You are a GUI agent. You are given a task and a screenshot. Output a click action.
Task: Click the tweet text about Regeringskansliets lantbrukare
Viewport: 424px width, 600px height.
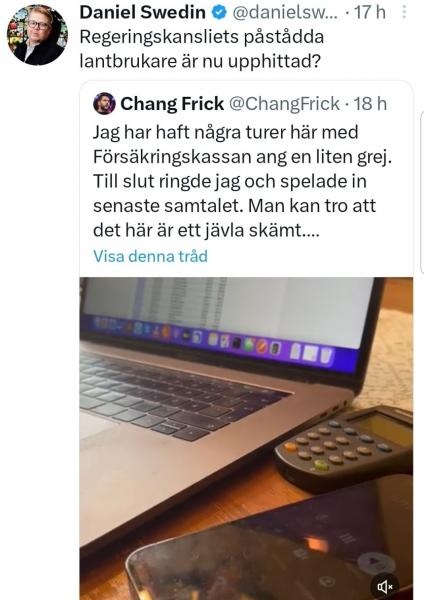pos(202,49)
